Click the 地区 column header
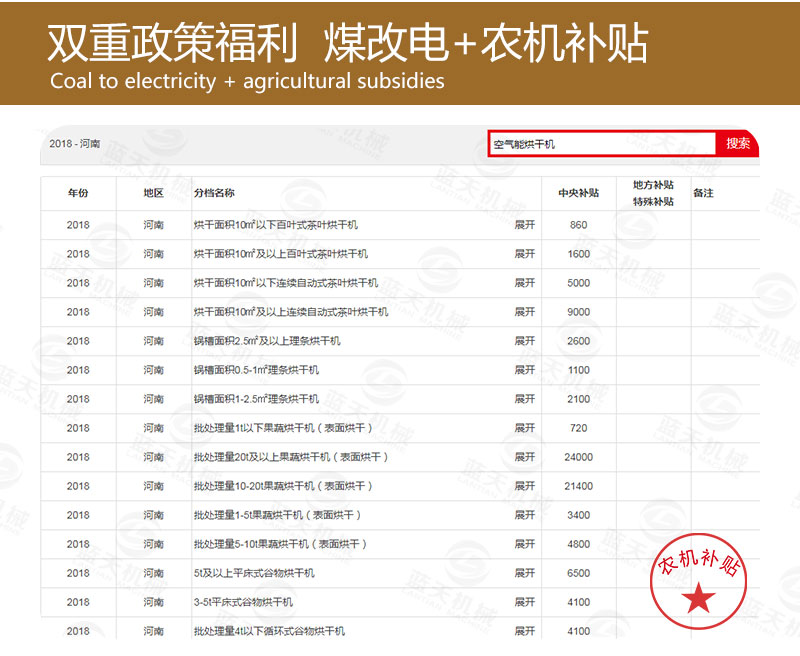The height and width of the screenshot is (656, 800). 152,193
